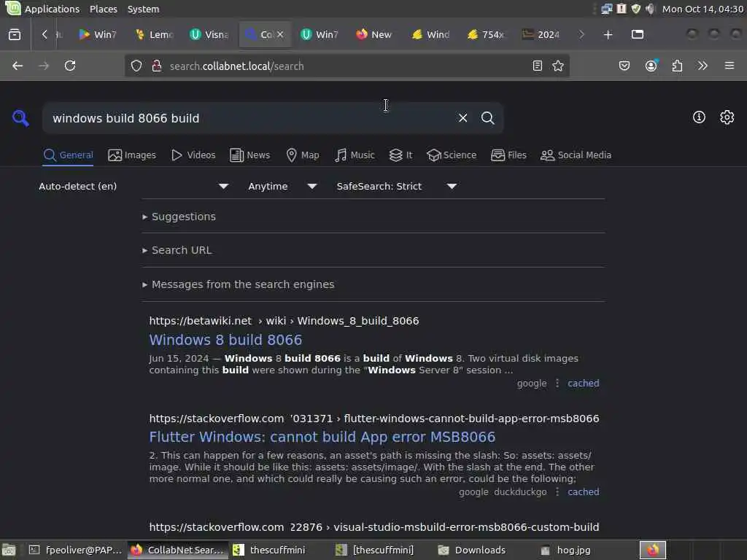The height and width of the screenshot is (560, 747).
Task: Click volume icon in system tray
Action: tap(650, 9)
